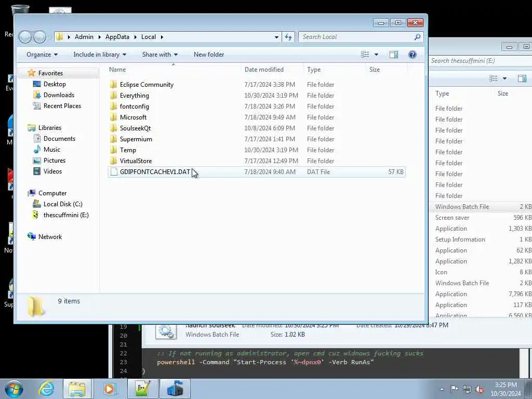
Task: Expand the arrow after Admin in breadcrumb
Action: [x=99, y=37]
